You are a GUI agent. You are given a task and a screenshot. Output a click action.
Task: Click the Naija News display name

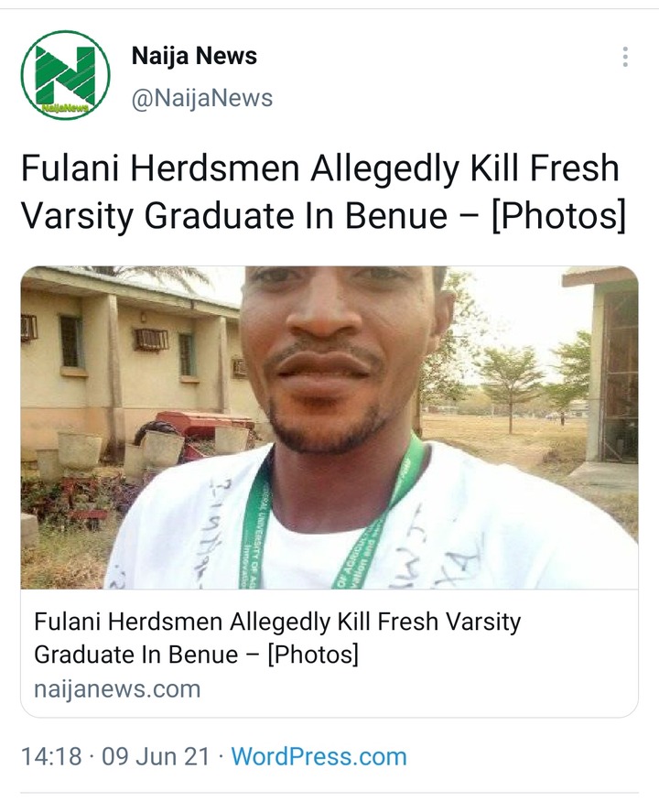click(194, 56)
